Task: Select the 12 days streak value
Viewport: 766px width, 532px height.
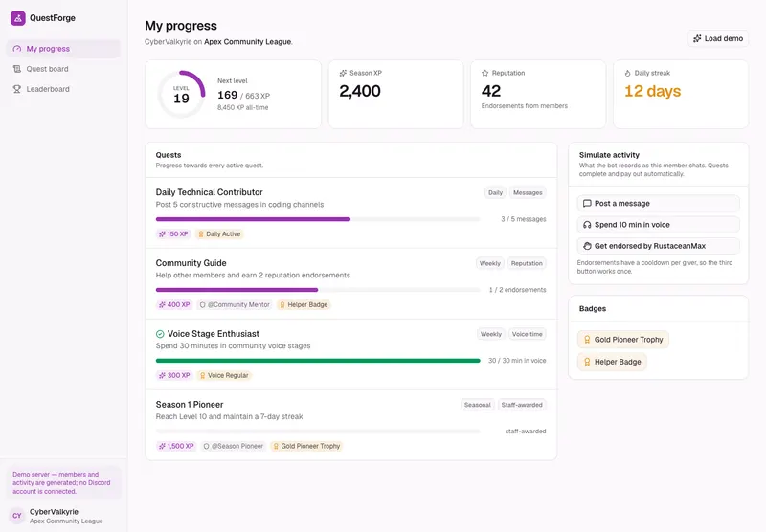Action: click(x=652, y=91)
